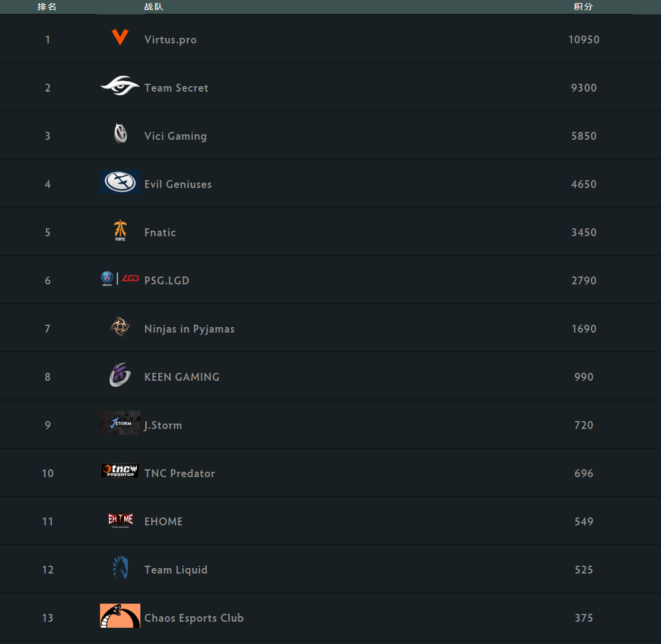Click the Ninjas in Pyjamas logo
Viewport: 661px width, 644px height.
(120, 327)
